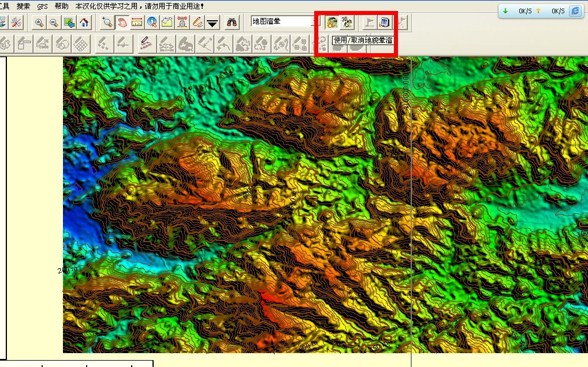588x367 pixels.
Task: Select the Measure ruler tool
Action: pos(137,23)
